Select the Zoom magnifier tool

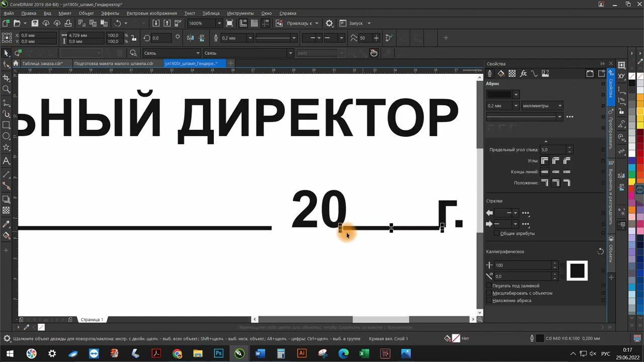6,89
